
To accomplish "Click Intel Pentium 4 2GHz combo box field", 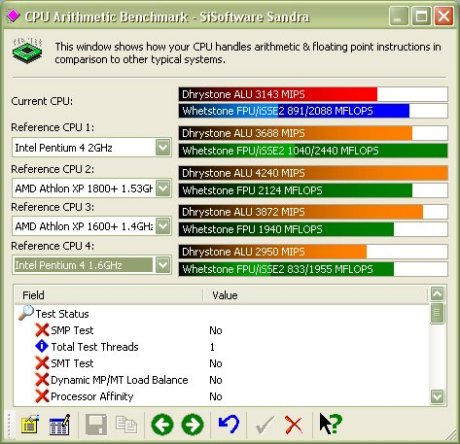I will [92, 147].
